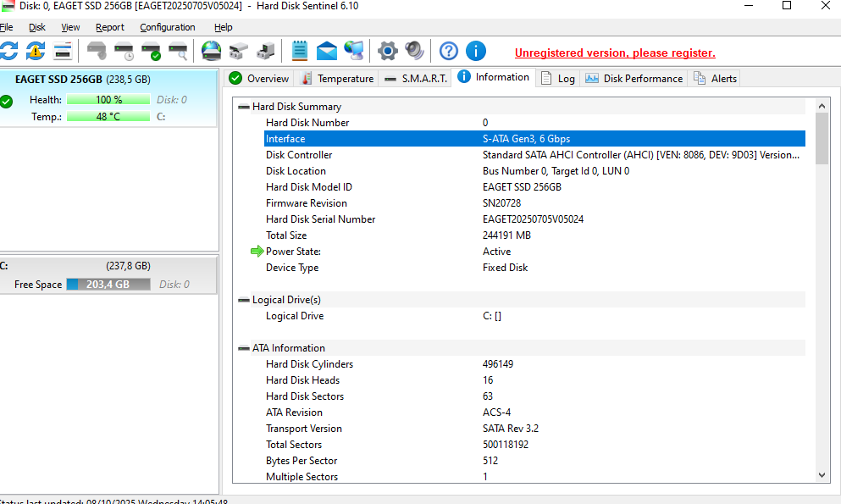841x504 pixels.
Task: Collapse the ATA Information section
Action: [x=244, y=348]
